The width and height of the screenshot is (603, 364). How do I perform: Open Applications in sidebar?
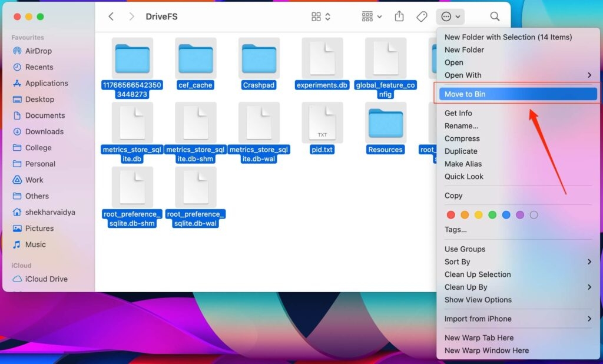click(x=46, y=83)
